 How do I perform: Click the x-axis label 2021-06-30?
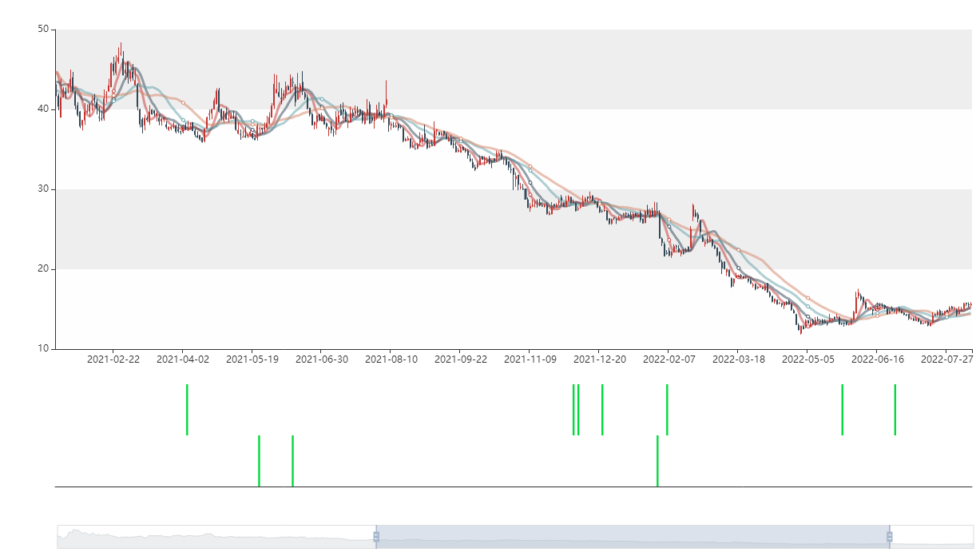click(322, 359)
